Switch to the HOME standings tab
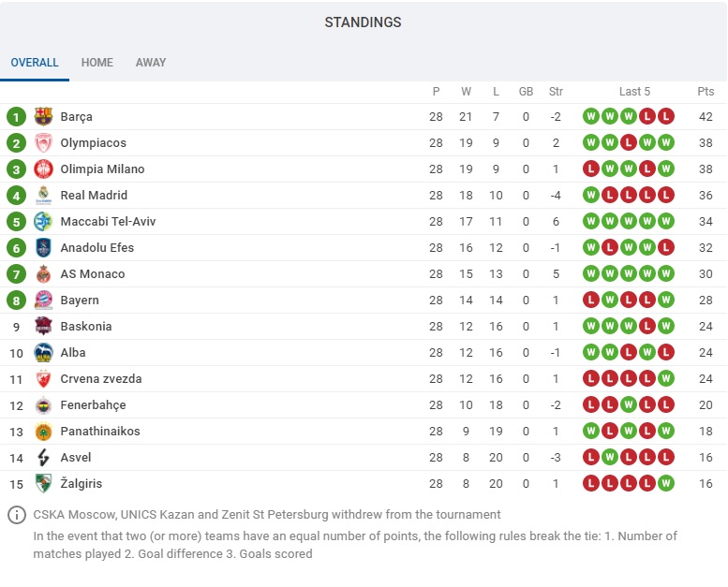Image resolution: width=728 pixels, height=587 pixels. [x=97, y=63]
